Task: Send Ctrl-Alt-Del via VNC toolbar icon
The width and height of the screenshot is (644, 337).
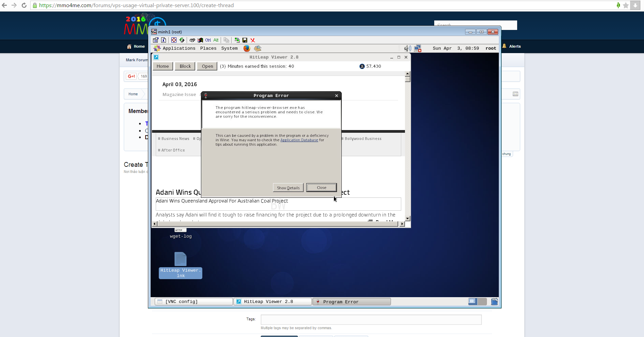Action: coord(192,40)
